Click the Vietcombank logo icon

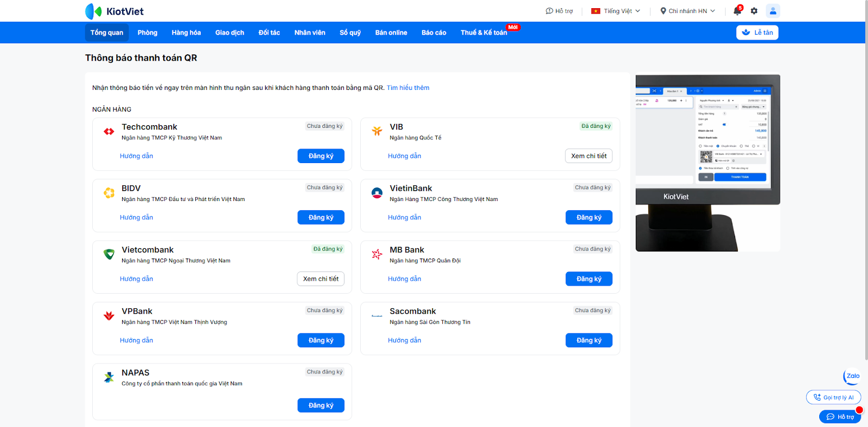(x=109, y=254)
